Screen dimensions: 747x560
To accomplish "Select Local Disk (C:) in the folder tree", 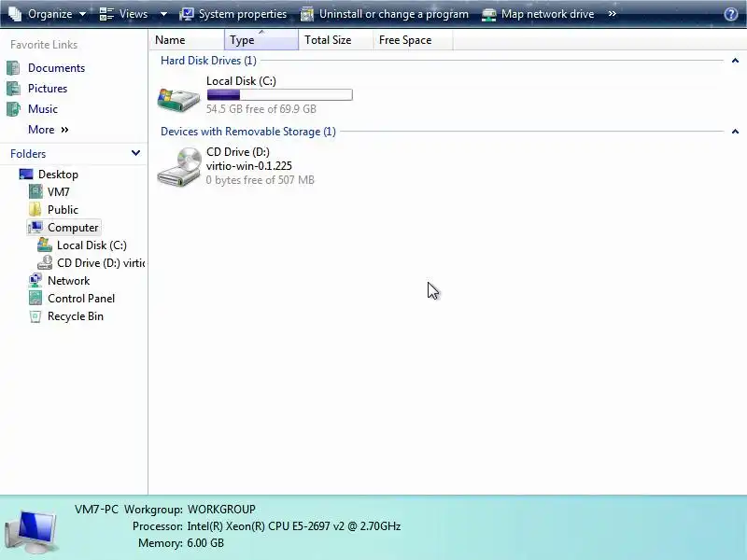I will tap(92, 245).
